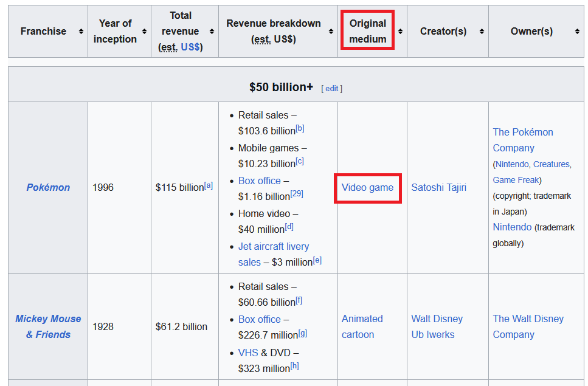The width and height of the screenshot is (588, 386).
Task: Sort by Total revenue arrows
Action: click(x=212, y=32)
